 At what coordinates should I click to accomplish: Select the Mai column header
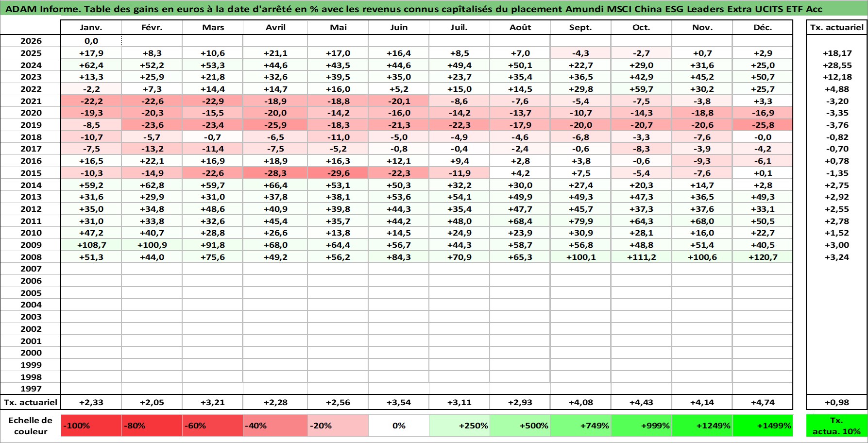pos(338,28)
